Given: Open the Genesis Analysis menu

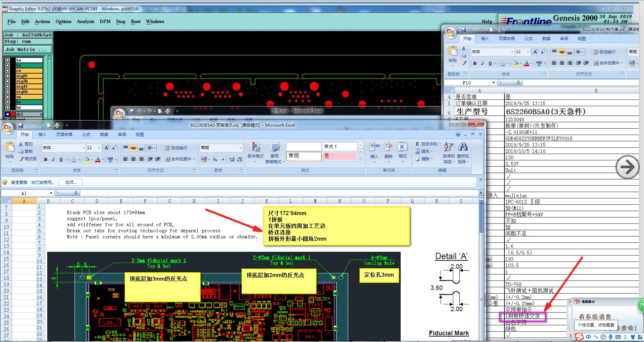Looking at the screenshot, I should click(85, 22).
